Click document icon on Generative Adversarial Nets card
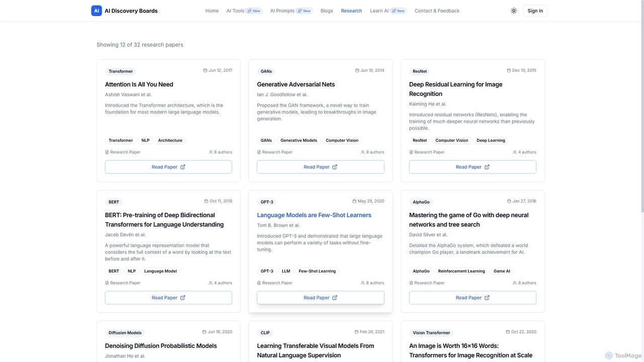The image size is (644, 362). 259,152
